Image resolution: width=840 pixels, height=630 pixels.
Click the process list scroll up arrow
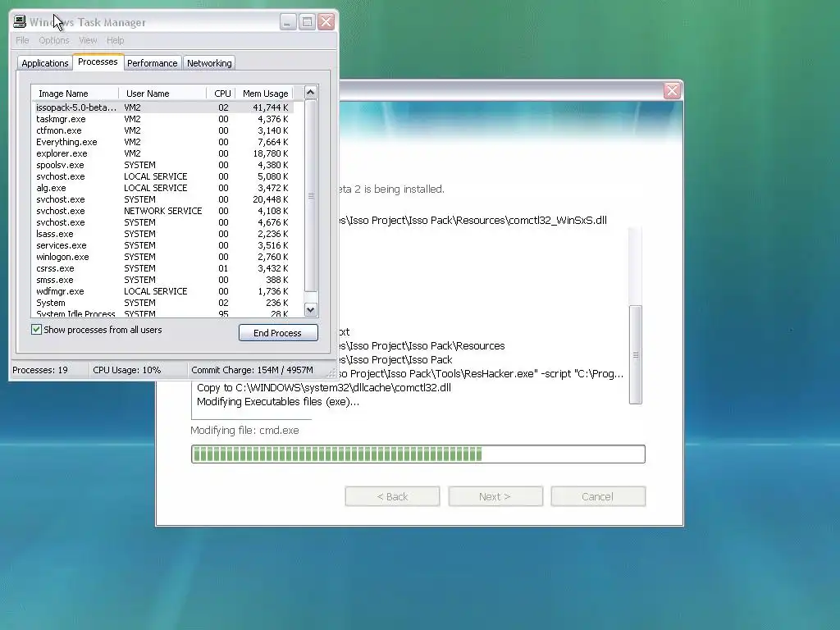[x=311, y=92]
